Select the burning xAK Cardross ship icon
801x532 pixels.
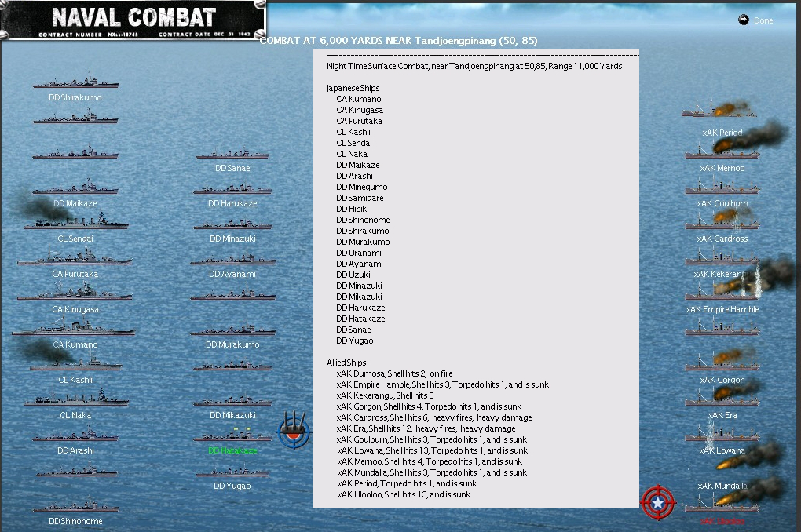722,220
